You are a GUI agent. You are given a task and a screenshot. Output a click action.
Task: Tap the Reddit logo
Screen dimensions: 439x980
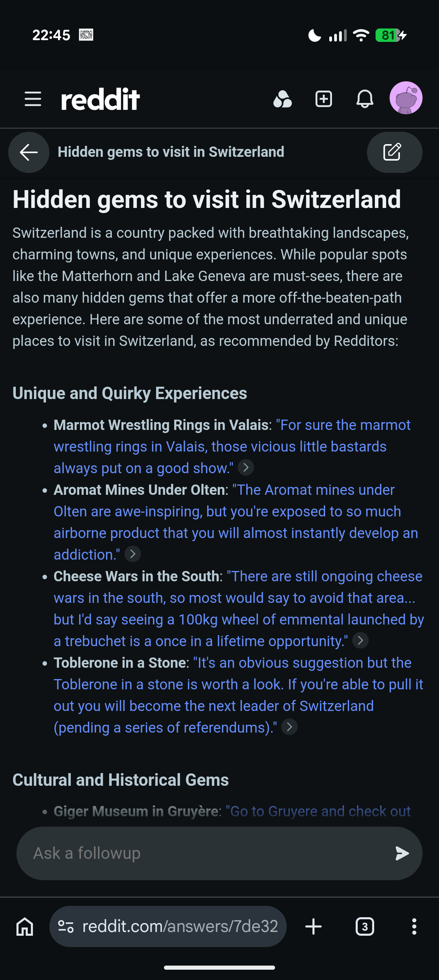(x=100, y=99)
